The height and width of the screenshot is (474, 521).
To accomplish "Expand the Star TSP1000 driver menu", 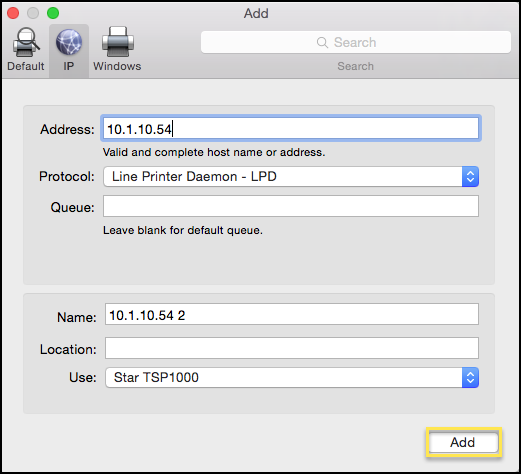I will coord(292,378).
